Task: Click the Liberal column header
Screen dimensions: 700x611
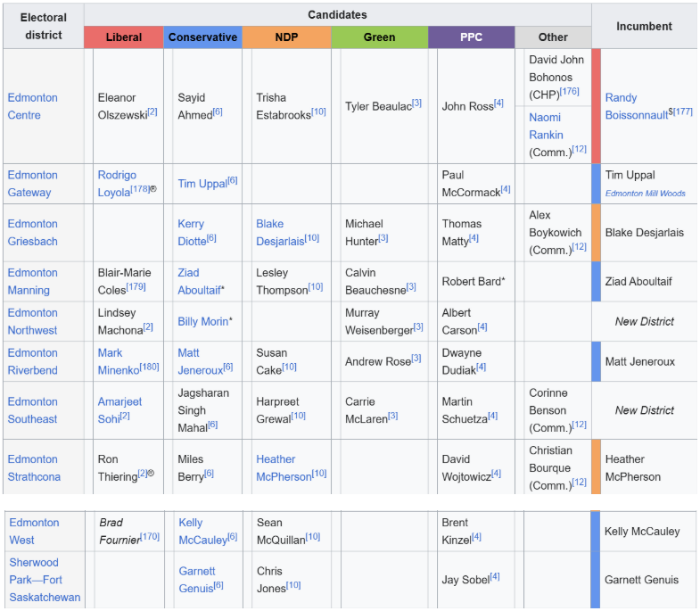Action: [124, 37]
